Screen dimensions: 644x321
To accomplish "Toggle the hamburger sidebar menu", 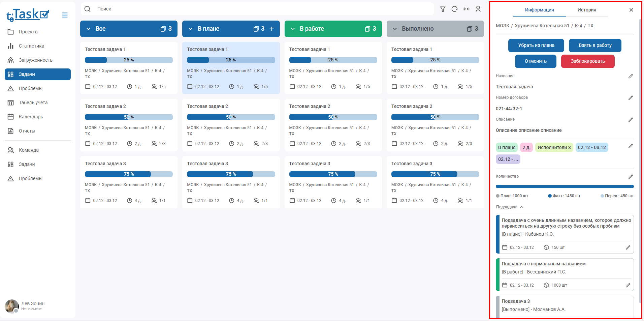I will tap(65, 15).
